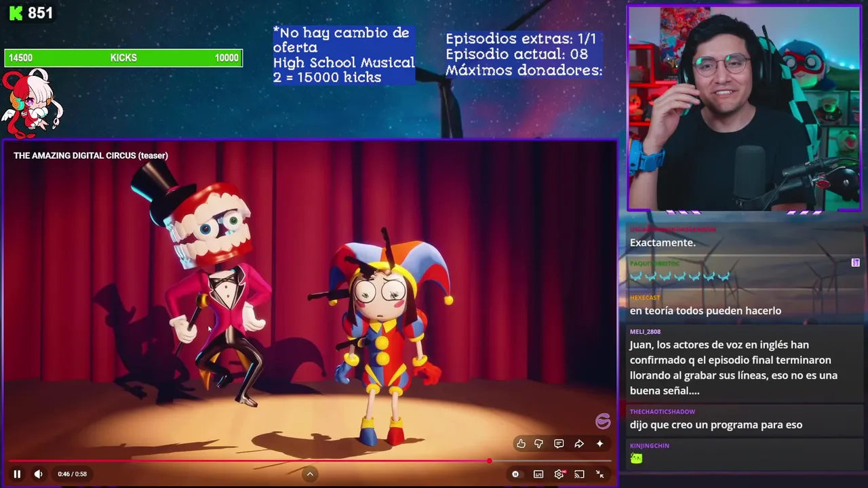The image size is (868, 488).
Task: Pause the video playback
Action: tap(17, 474)
